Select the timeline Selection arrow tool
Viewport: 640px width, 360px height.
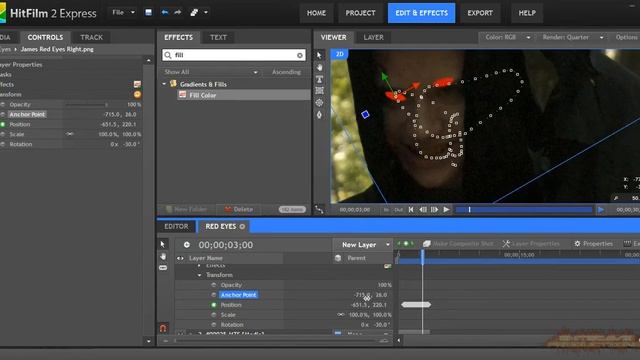coord(163,244)
